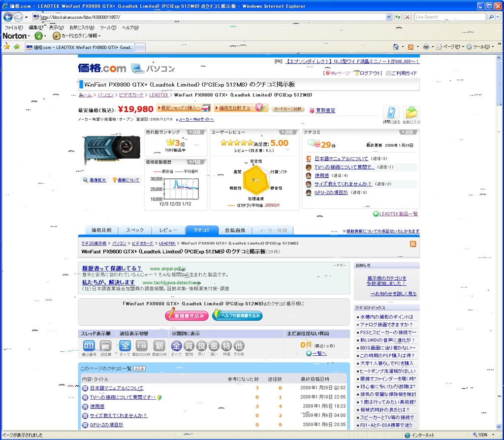The image size is (504, 440).
Task: Open BIOS画面に辿り着かない topic link
Action: pyautogui.click(x=388, y=348)
